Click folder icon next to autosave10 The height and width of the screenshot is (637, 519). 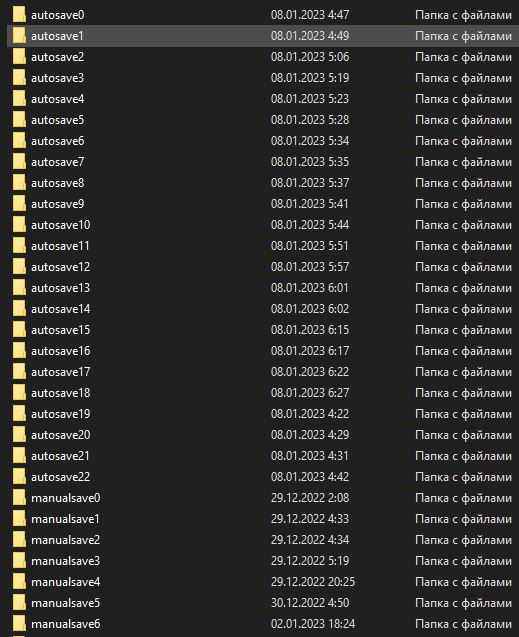pyautogui.click(x=19, y=225)
